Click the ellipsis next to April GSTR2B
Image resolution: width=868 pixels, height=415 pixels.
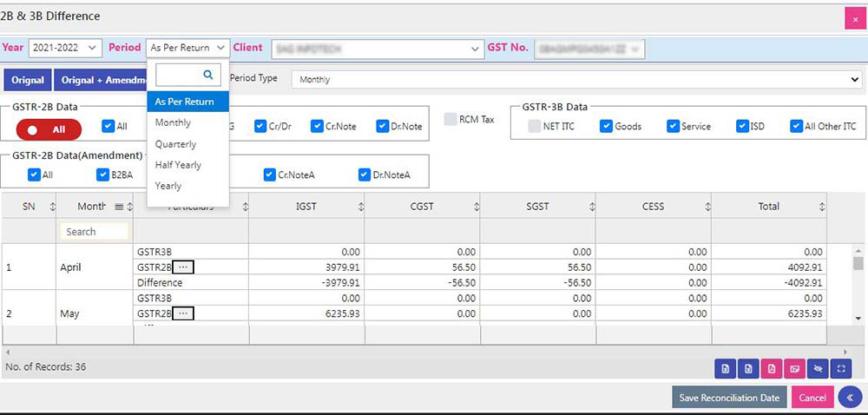pos(182,267)
